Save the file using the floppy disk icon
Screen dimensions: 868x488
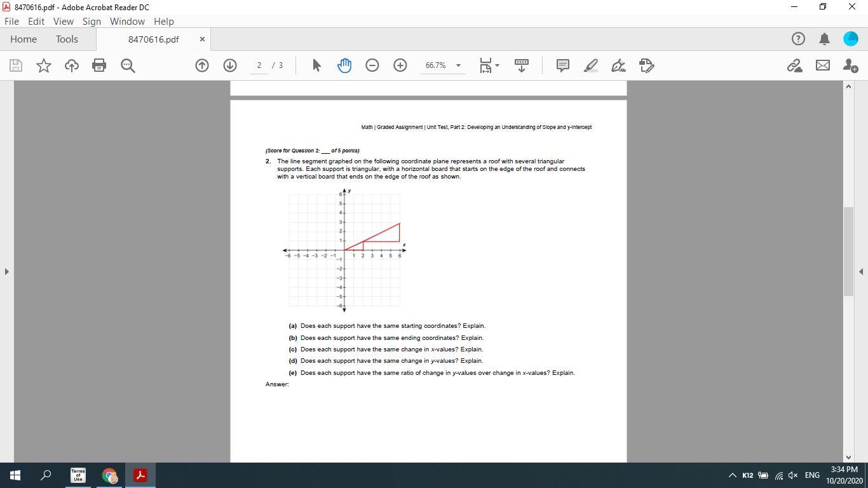click(x=16, y=65)
